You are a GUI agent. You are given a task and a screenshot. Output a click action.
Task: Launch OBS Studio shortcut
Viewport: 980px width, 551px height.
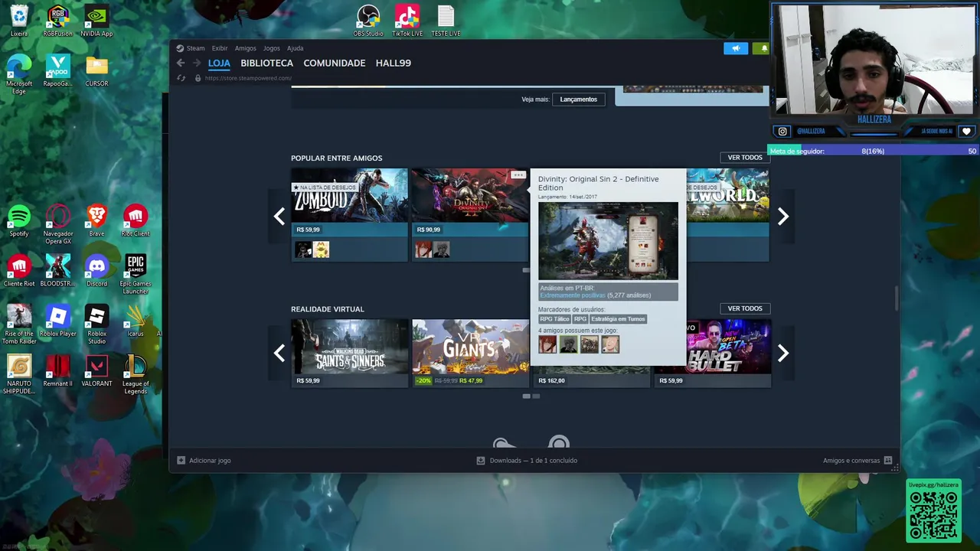[x=368, y=21]
